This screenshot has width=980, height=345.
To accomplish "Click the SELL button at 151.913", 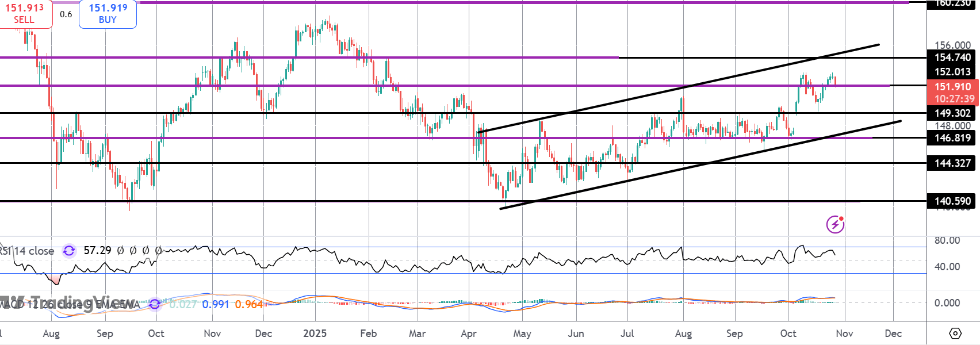I will [25, 14].
